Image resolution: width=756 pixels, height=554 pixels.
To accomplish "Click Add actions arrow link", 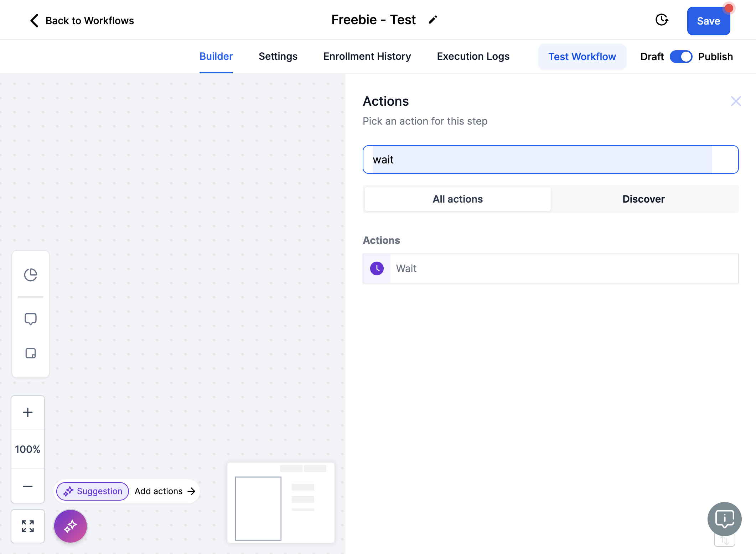I will 165,491.
